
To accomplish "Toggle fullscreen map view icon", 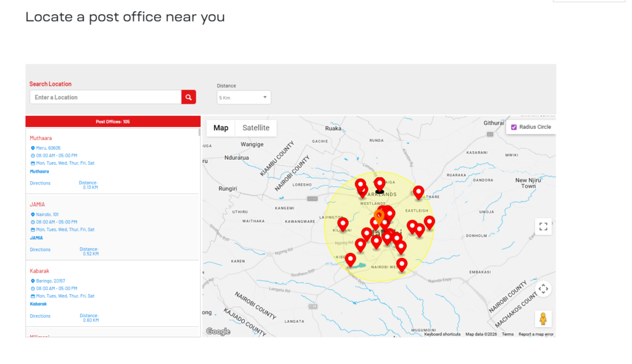I will 543,226.
